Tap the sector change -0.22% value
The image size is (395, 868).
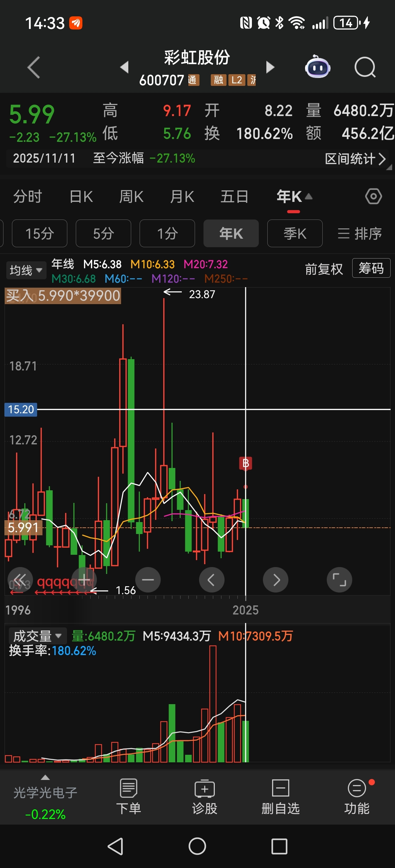click(x=45, y=815)
